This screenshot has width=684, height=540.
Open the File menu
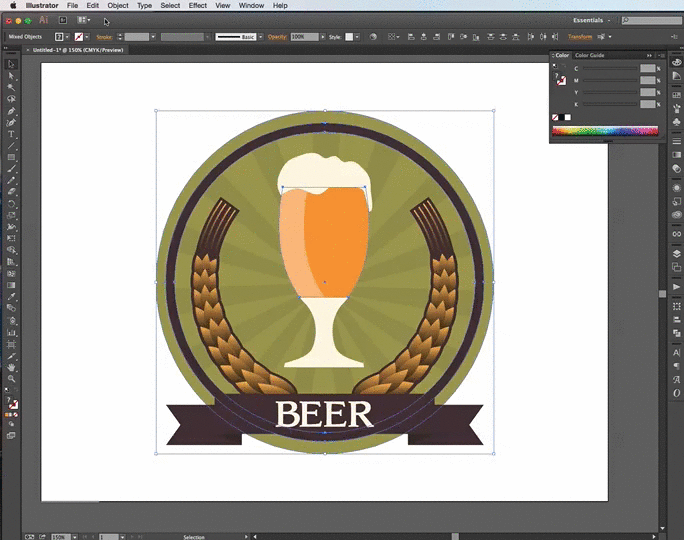(x=72, y=6)
